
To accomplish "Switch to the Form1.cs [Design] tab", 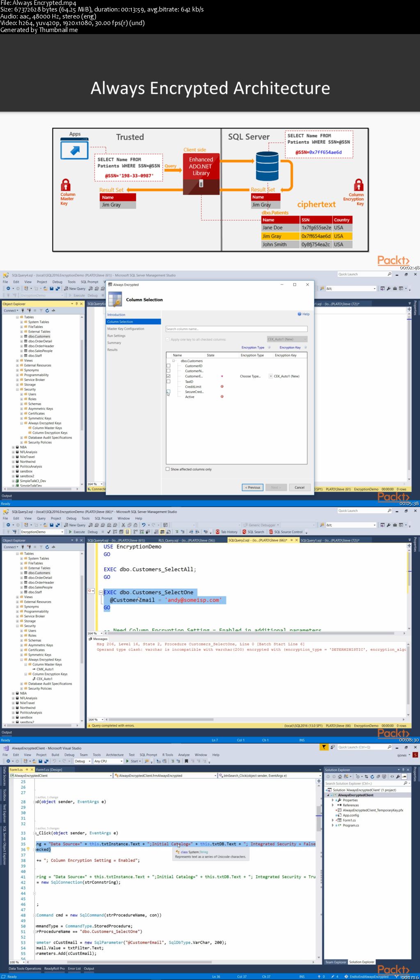I will [49, 769].
